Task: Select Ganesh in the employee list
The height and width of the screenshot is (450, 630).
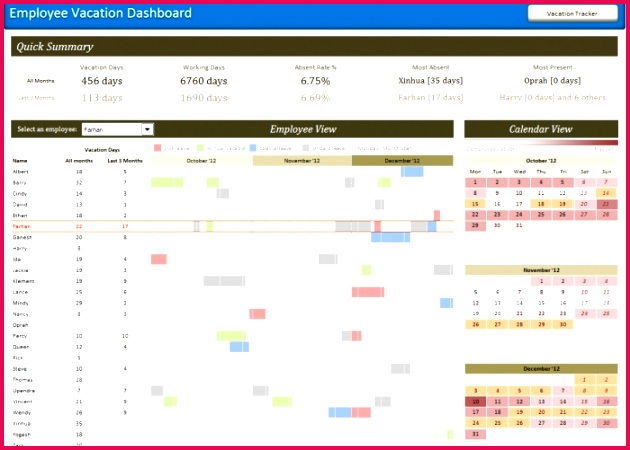Action: click(22, 237)
